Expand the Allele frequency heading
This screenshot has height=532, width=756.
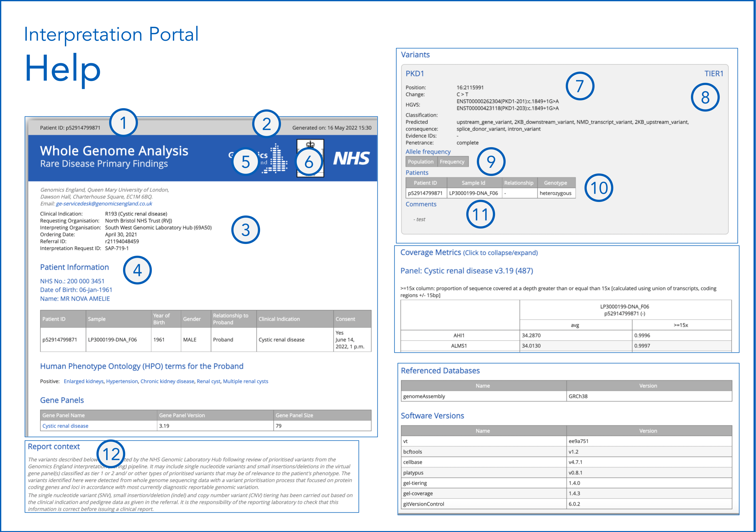(x=428, y=152)
